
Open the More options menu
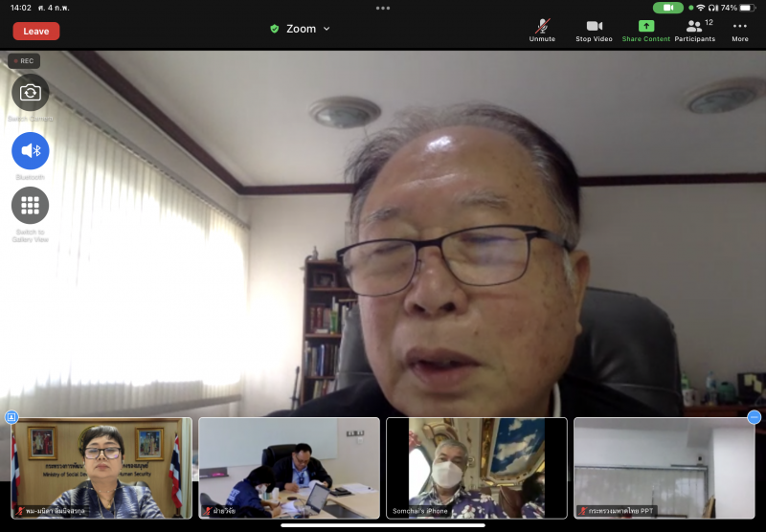point(739,31)
